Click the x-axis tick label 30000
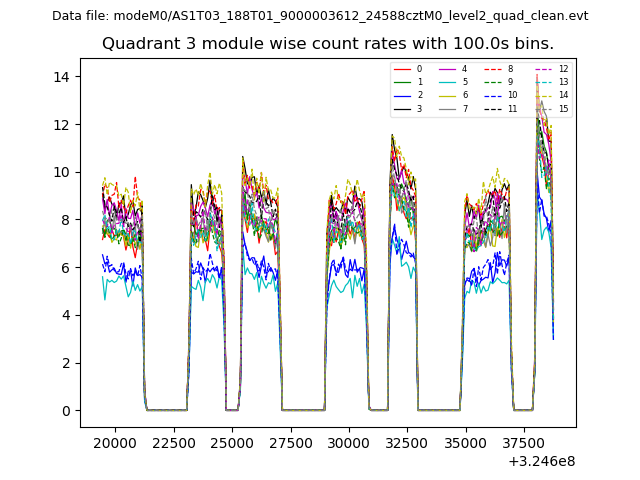The height and width of the screenshot is (480, 640). pyautogui.click(x=349, y=443)
